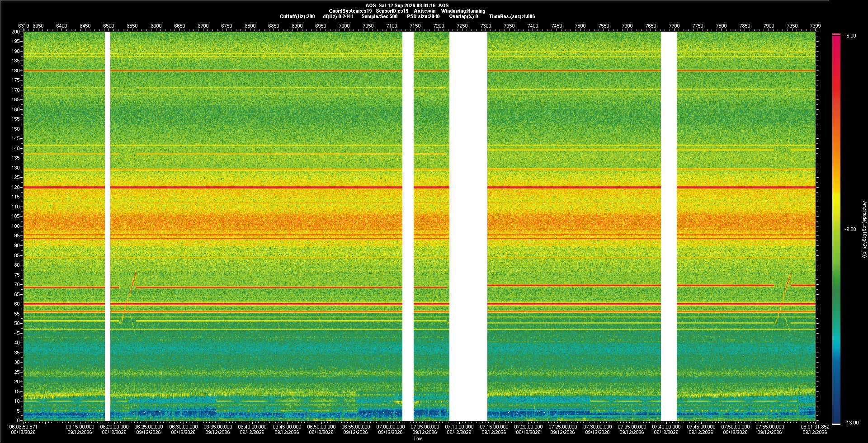868x443 pixels.
Task: Click the 7250 tick on the top axis
Action: (x=462, y=26)
